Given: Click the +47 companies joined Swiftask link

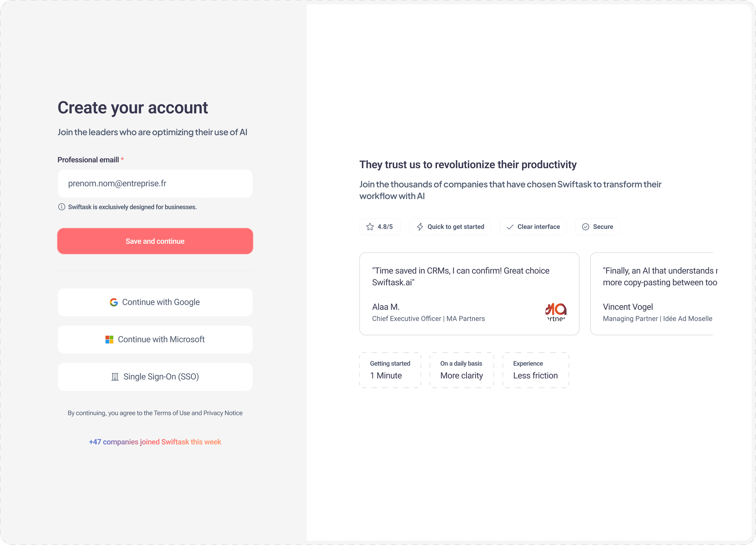Looking at the screenshot, I should (x=155, y=442).
